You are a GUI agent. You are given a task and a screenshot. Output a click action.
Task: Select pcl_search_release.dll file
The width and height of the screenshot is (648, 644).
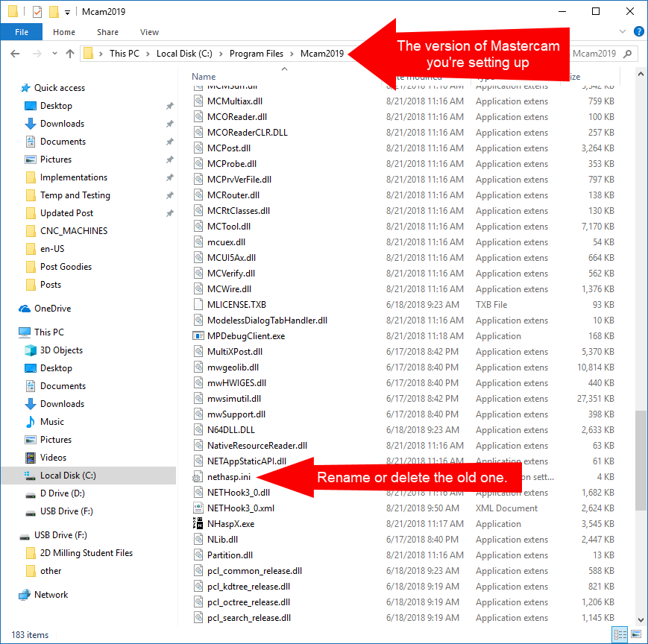click(x=249, y=618)
